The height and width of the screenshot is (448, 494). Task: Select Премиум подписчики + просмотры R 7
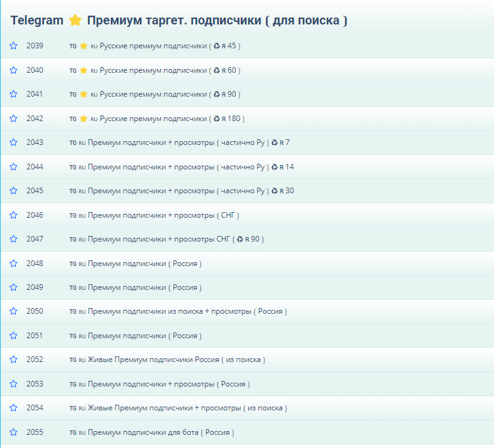click(x=180, y=142)
